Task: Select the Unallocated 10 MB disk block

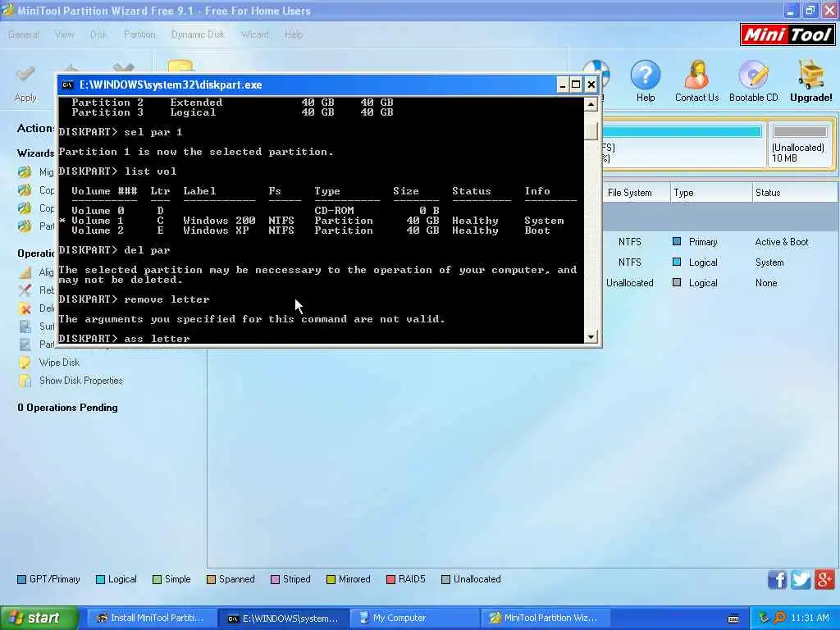Action: tap(800, 145)
